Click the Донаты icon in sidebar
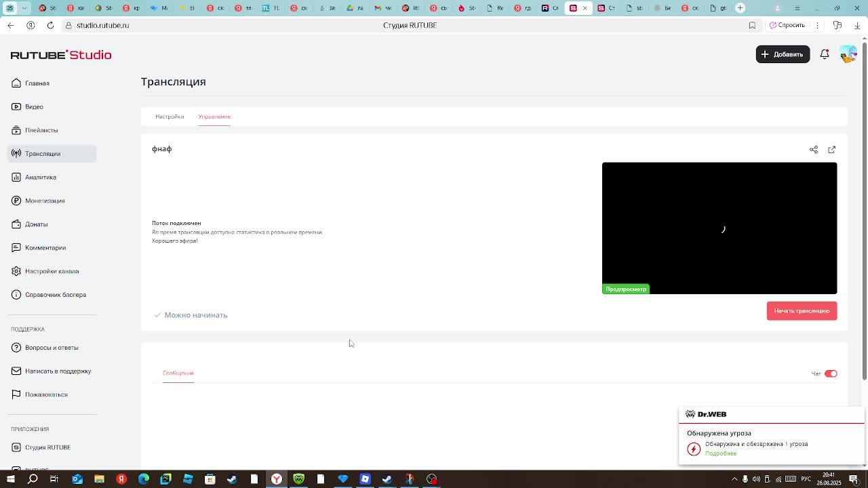 (x=16, y=224)
